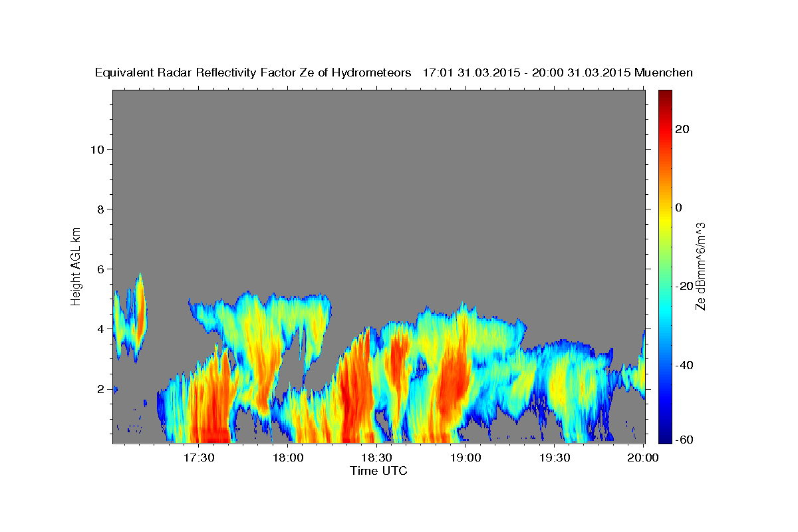Image resolution: width=798 pixels, height=532 pixels.
Task: Click the colorbar value '0'
Action: coord(679,207)
